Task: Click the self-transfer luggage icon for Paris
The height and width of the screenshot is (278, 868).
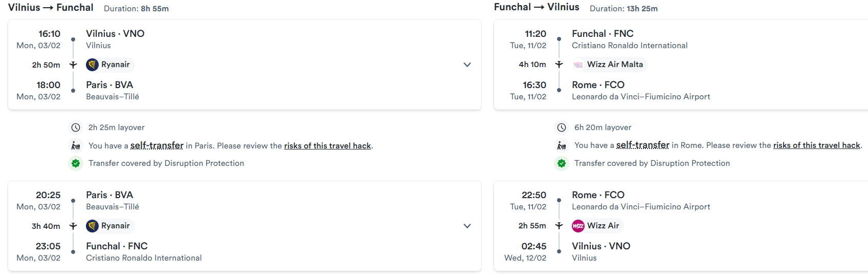Action: [x=76, y=146]
